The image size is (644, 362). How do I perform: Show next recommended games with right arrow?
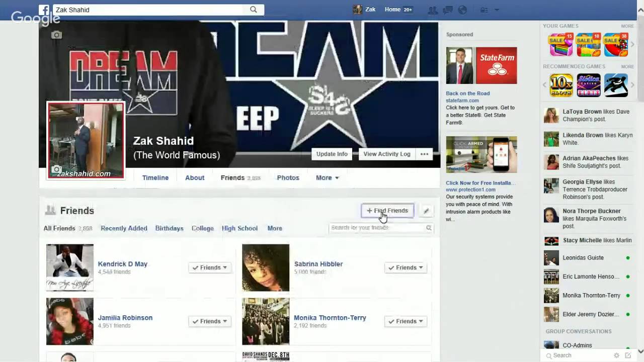pyautogui.click(x=632, y=85)
